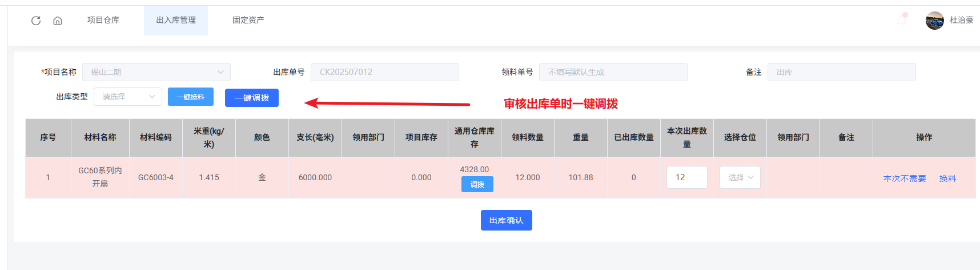980x270 pixels.
Task: Go to home via house icon
Action: pos(58,21)
